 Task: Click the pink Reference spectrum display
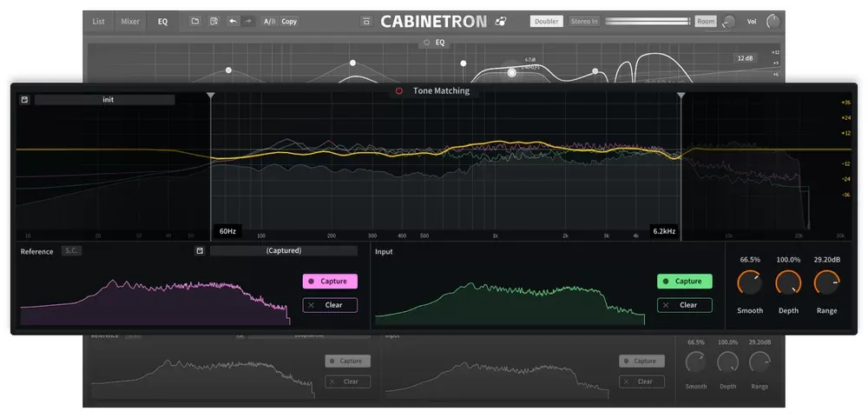155,302
